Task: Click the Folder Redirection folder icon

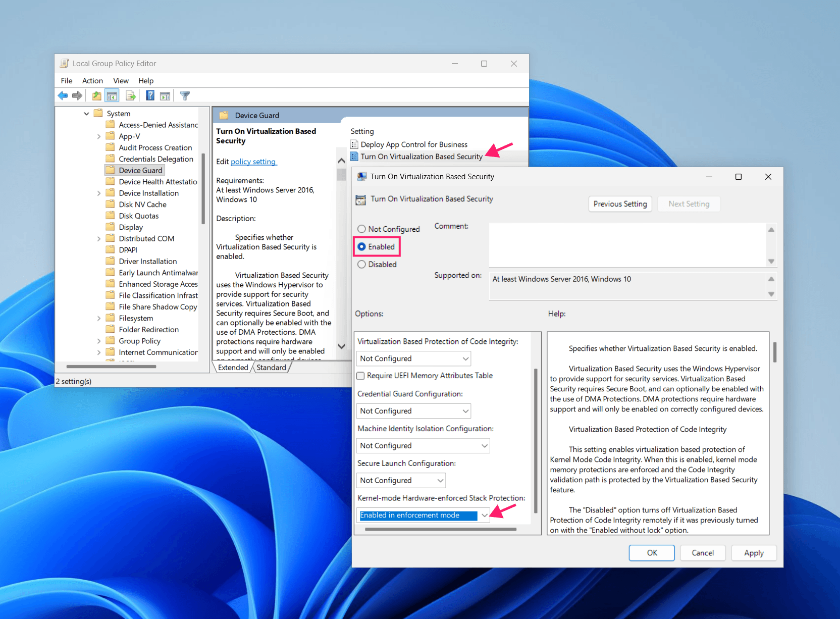Action: pos(110,329)
